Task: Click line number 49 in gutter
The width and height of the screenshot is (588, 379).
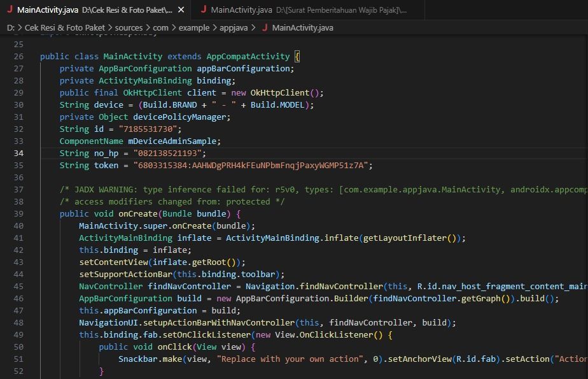Action: [18, 334]
